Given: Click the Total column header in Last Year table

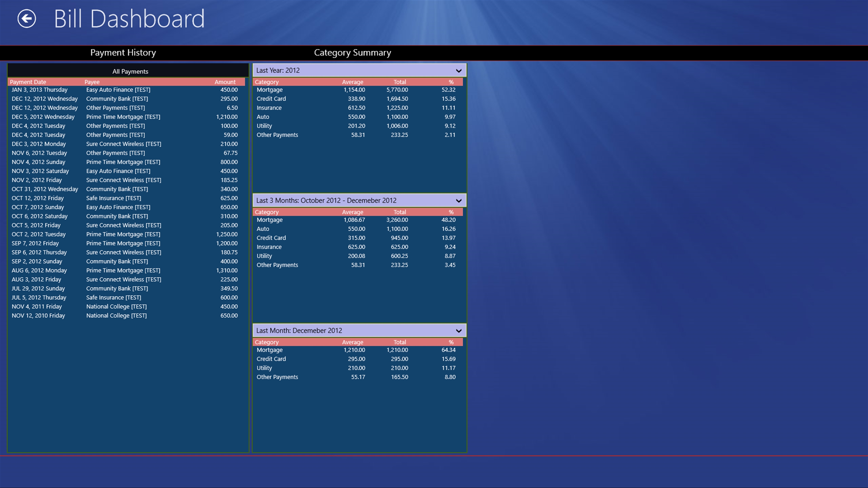Looking at the screenshot, I should click(x=400, y=82).
